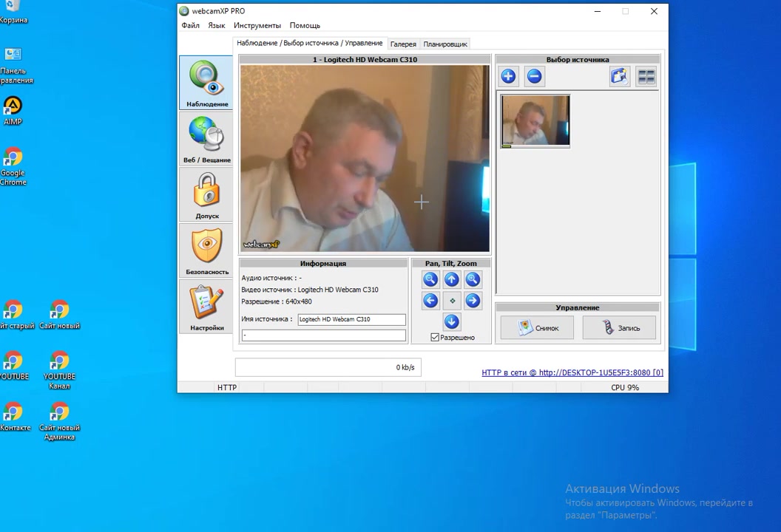Open the Инструменты menu

pyautogui.click(x=257, y=25)
